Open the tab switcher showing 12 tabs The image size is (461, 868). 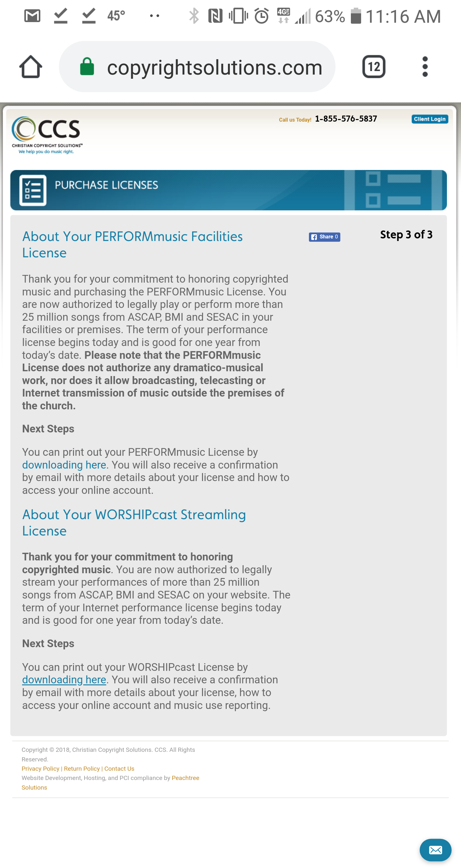374,67
